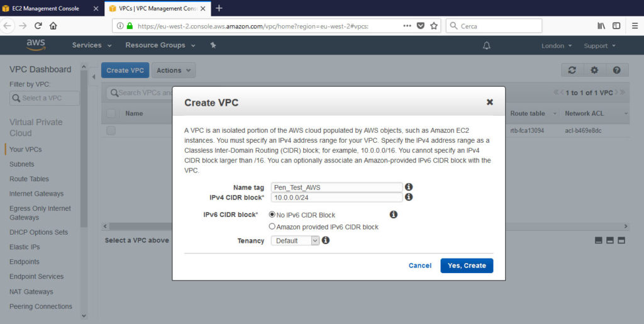Click the Pocket save icon in address bar
Image resolution: width=644 pixels, height=324 pixels.
[x=421, y=26]
